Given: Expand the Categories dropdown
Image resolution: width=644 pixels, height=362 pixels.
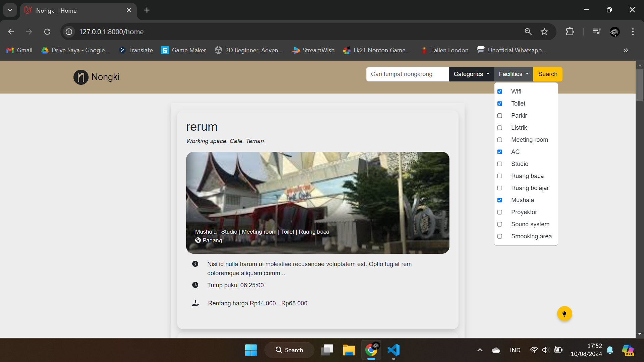Looking at the screenshot, I should click(471, 74).
